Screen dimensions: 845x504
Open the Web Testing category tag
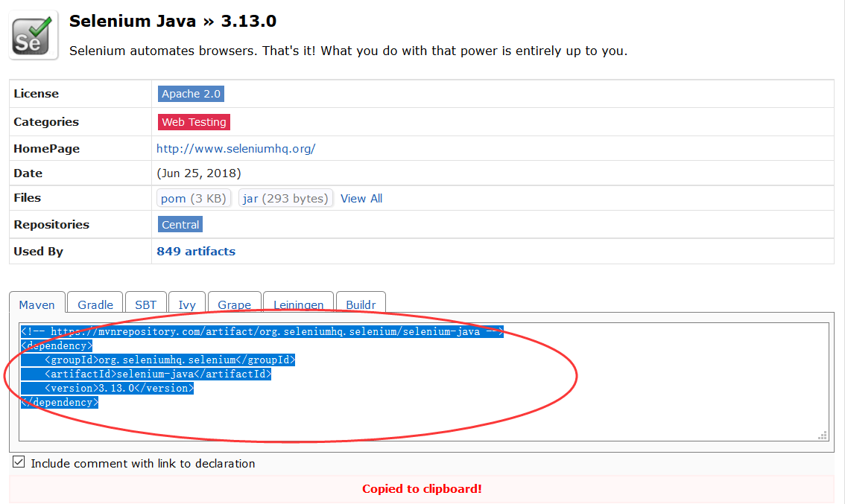point(194,122)
